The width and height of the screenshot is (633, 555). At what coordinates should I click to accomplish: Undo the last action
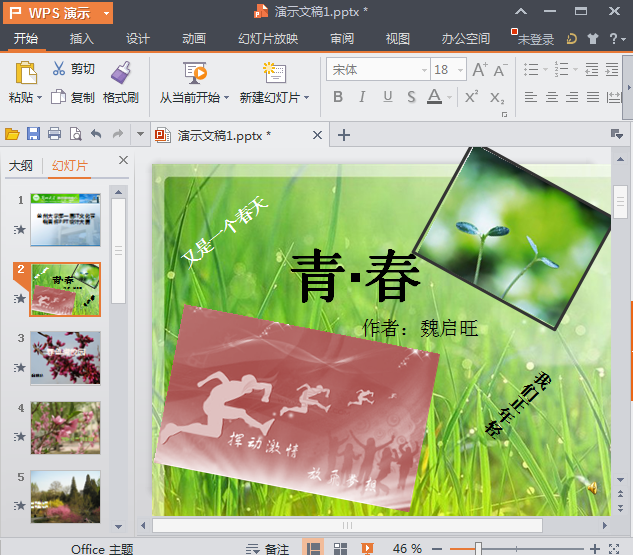[x=96, y=134]
